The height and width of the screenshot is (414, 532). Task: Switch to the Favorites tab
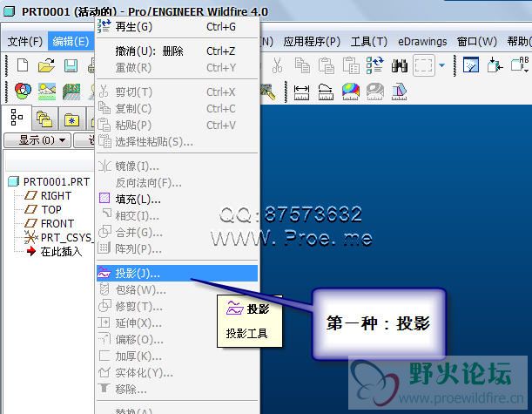(x=71, y=119)
